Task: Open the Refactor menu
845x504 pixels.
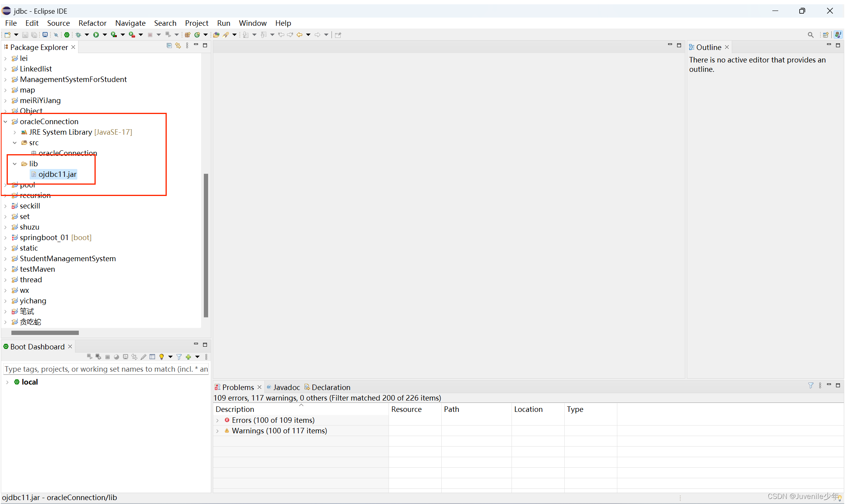Action: (92, 23)
